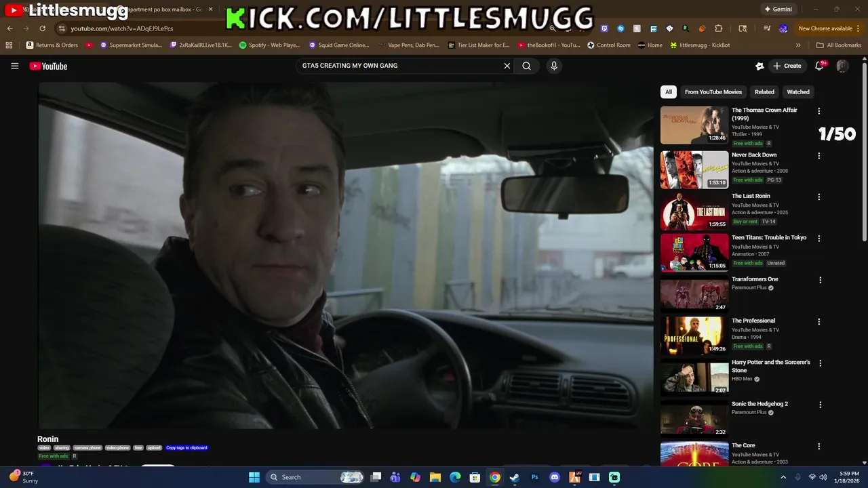Open the Chrome Extensions puzzle icon

[x=718, y=28]
